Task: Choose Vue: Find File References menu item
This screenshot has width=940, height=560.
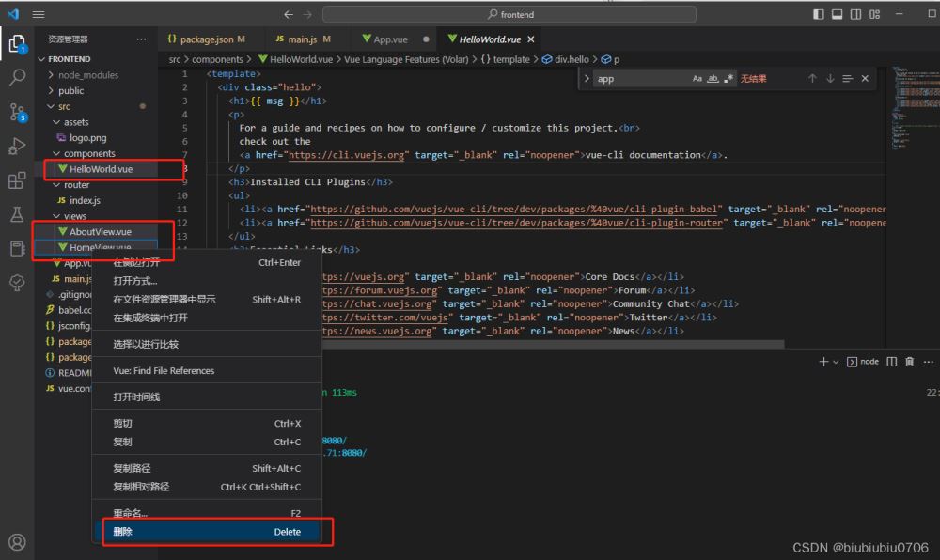Action: tap(164, 371)
